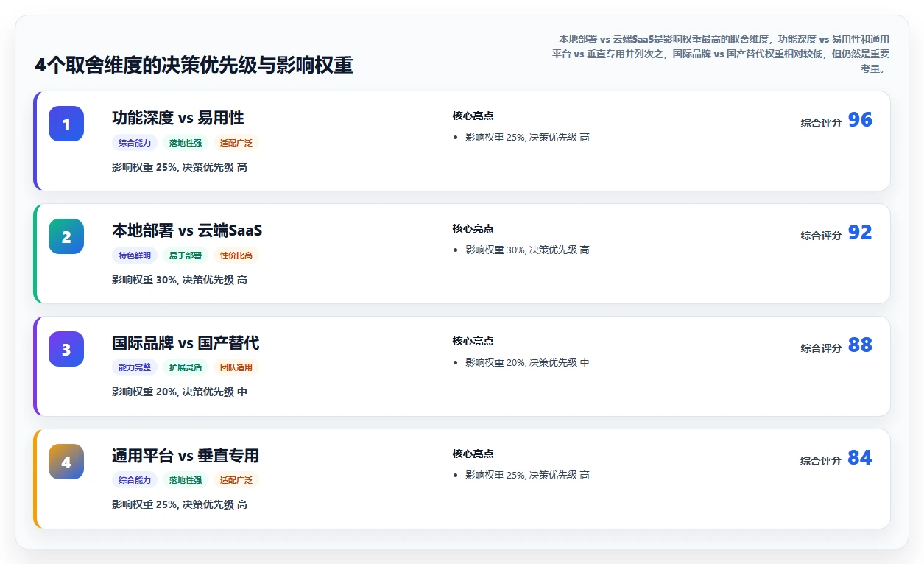Click the score value 96
This screenshot has width=924, height=564.
[x=860, y=120]
